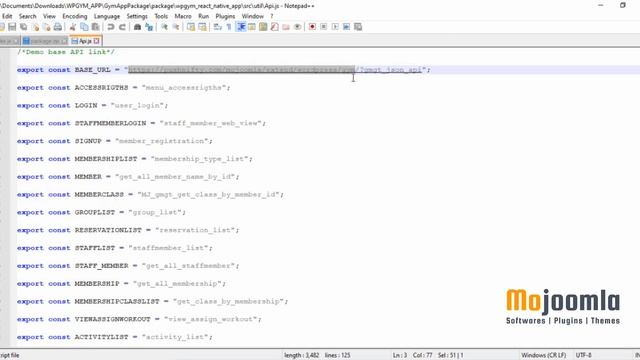Click inside the highlighted BASE_URL string

(x=241, y=70)
